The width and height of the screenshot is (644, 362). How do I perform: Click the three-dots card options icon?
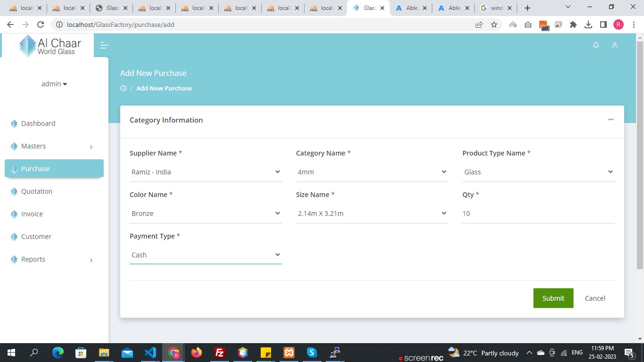tap(611, 120)
